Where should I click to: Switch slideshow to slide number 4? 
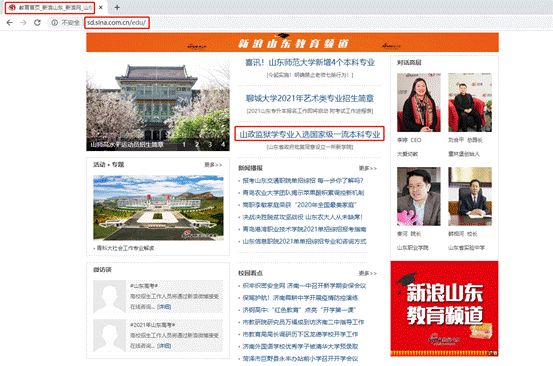(223, 144)
